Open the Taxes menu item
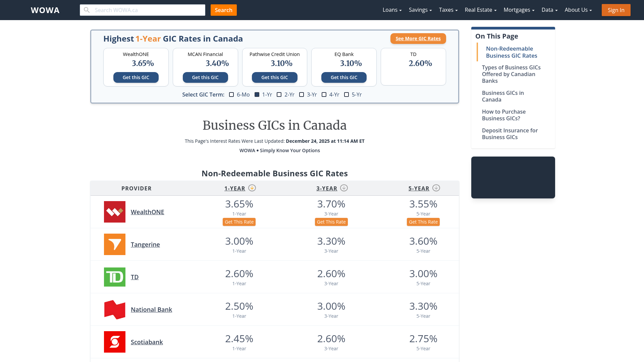Image resolution: width=644 pixels, height=362 pixels. [448, 10]
